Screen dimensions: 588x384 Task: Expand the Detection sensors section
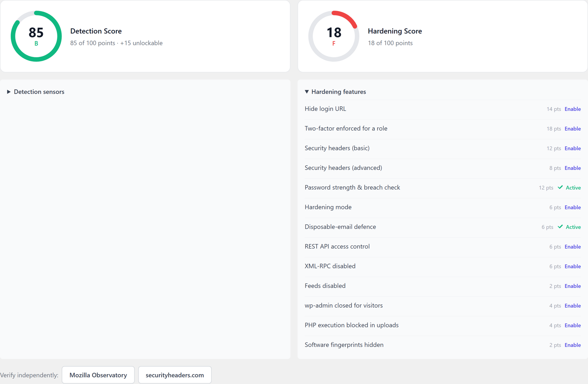click(36, 92)
